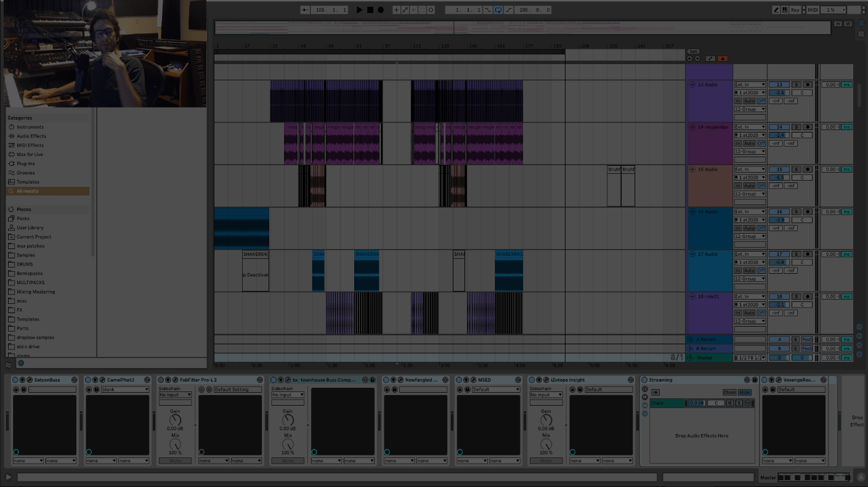Click the W optimize width button
The height and width of the screenshot is (487, 868).
pyautogui.click(x=848, y=24)
